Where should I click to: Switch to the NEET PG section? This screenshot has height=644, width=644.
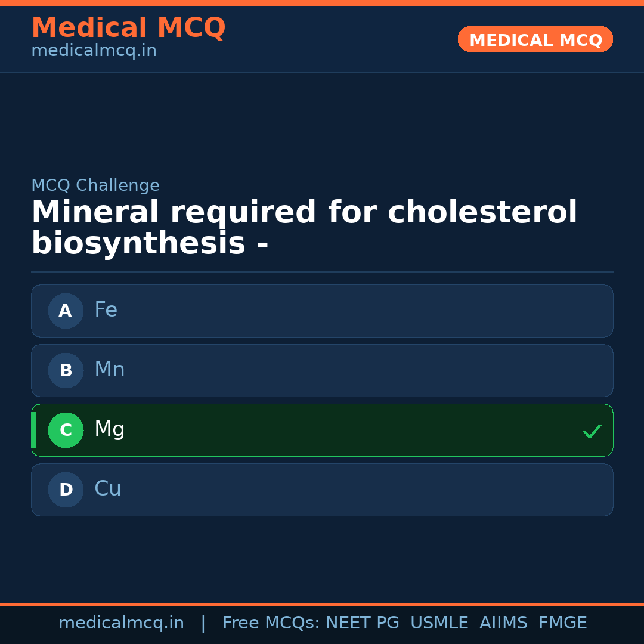coord(362,623)
